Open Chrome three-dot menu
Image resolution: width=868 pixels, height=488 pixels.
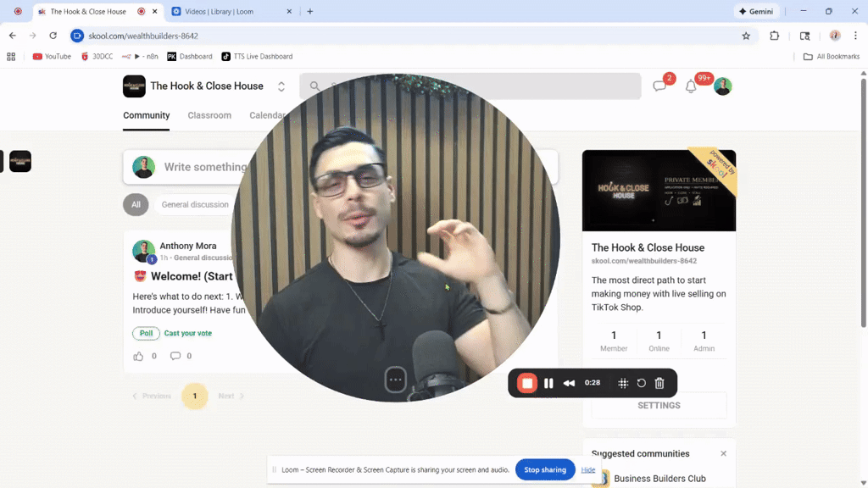point(855,36)
